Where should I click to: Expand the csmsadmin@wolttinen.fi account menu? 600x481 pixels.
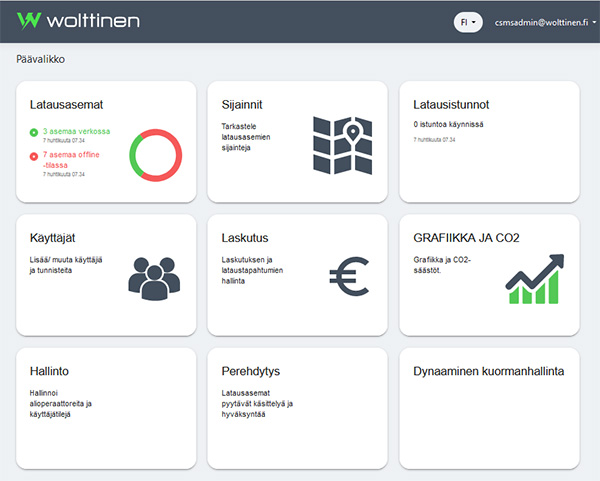pos(539,21)
